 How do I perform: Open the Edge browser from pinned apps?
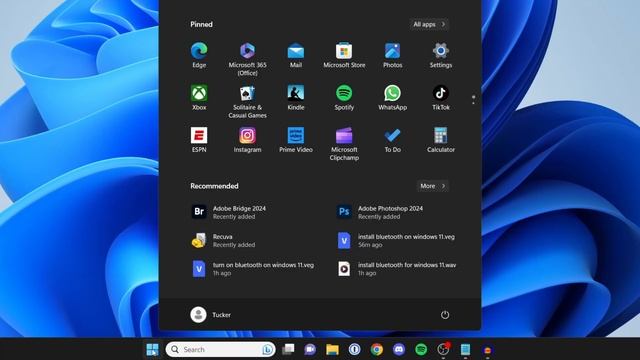pyautogui.click(x=199, y=55)
